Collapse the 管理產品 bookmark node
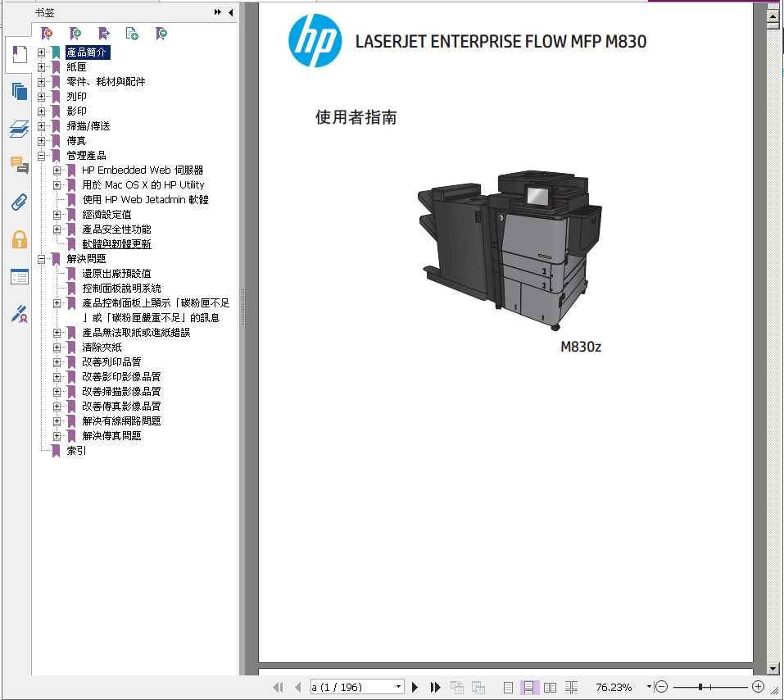 coord(42,156)
